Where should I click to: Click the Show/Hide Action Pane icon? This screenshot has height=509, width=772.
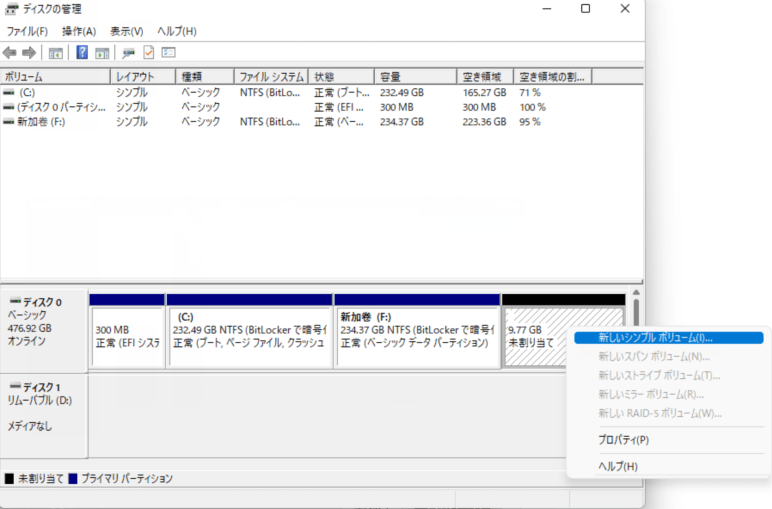[x=101, y=52]
